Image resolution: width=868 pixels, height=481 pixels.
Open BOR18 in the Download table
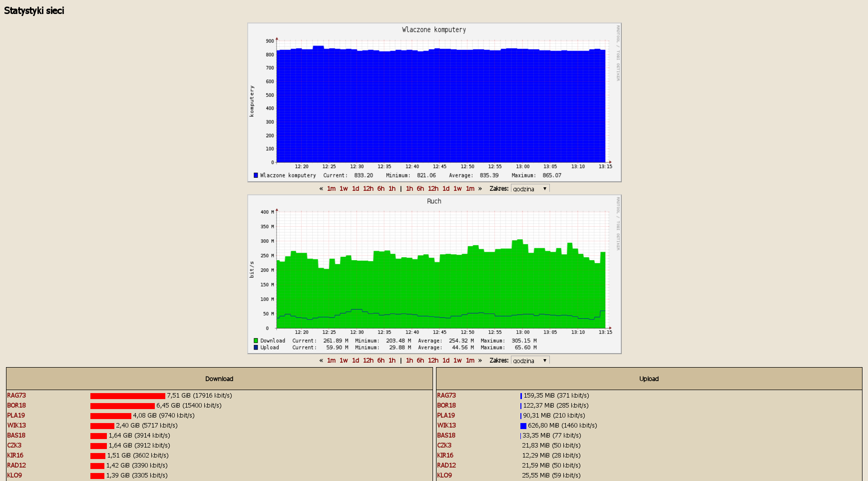coord(16,406)
